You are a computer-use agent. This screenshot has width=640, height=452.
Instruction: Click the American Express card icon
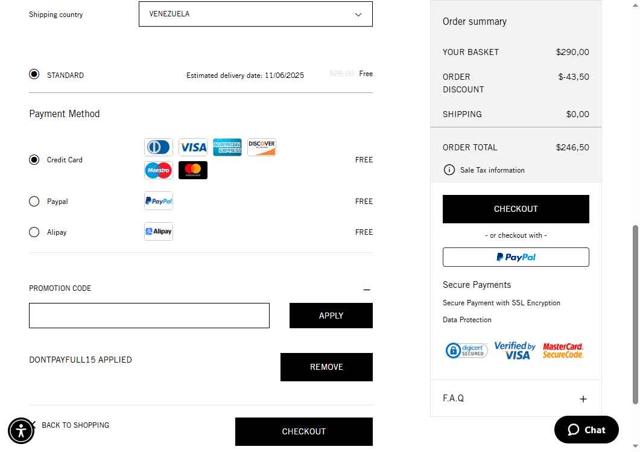click(227, 148)
